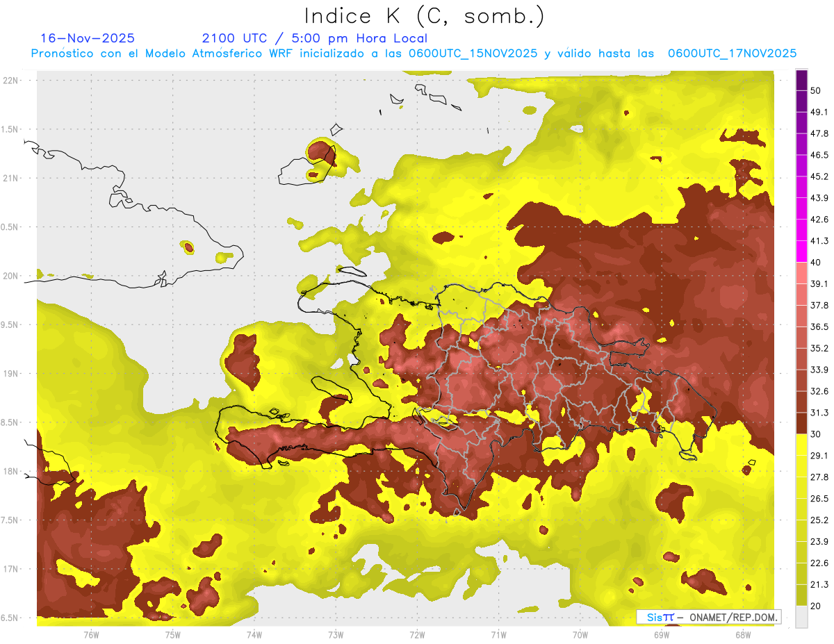Viewport: 834px width, 644px height.
Task: Click the colorbar value "37.8"
Action: pos(819,305)
